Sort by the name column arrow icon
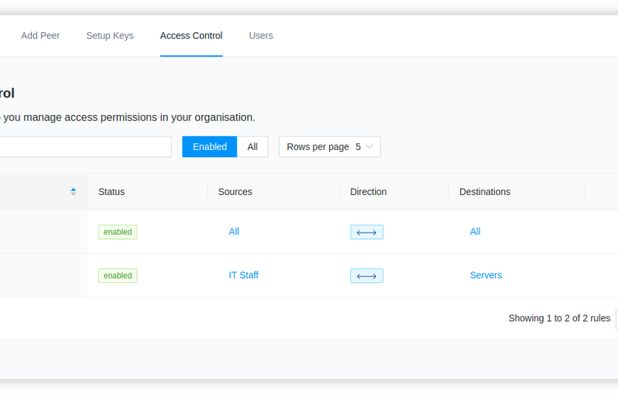Viewport: 618px width, 394px height. click(73, 191)
